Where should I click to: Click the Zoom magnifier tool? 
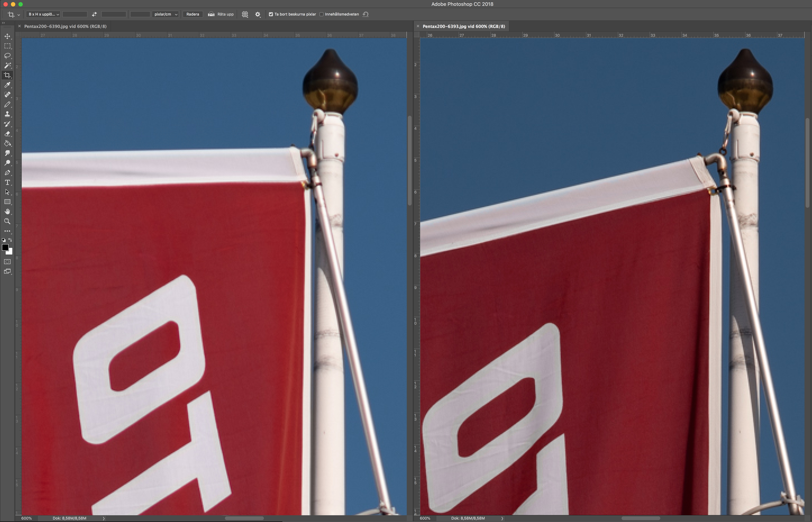[7, 221]
